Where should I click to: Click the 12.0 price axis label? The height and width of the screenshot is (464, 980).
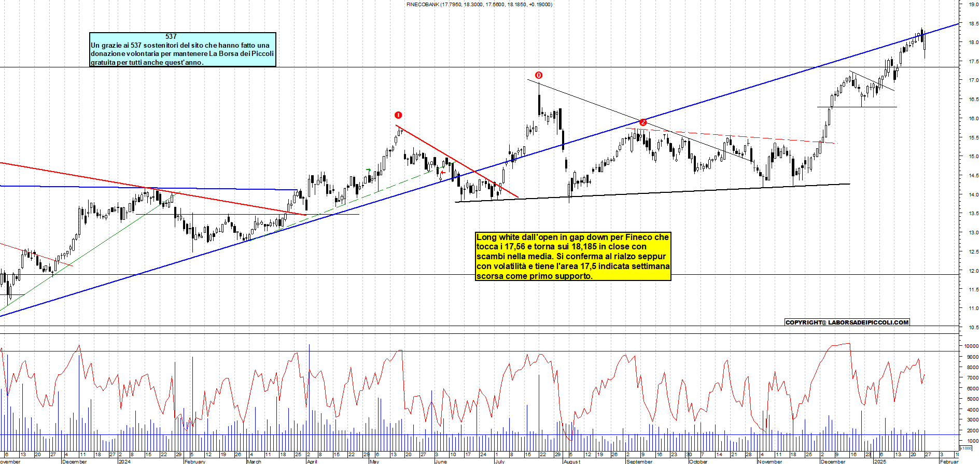coord(973,271)
